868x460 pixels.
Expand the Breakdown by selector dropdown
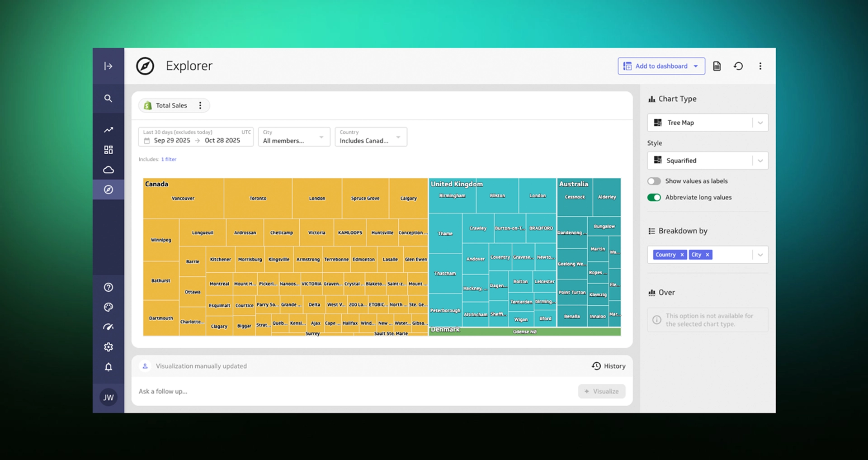[x=760, y=255]
